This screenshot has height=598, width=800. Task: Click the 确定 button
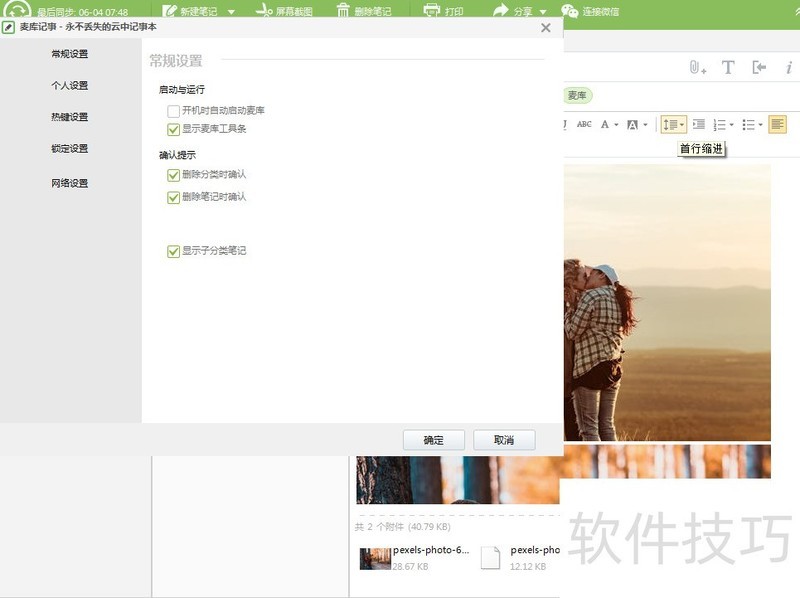(434, 440)
